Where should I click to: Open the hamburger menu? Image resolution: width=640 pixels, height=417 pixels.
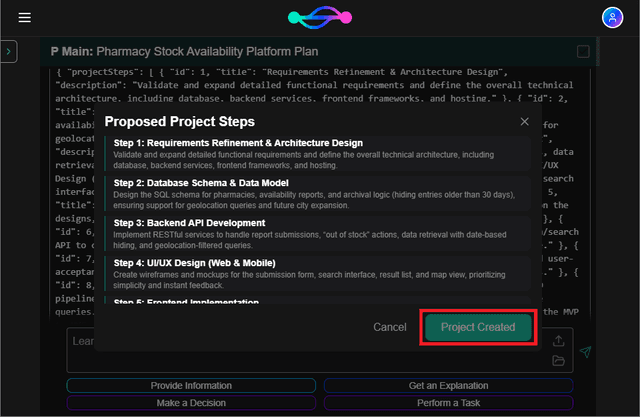pyautogui.click(x=25, y=18)
